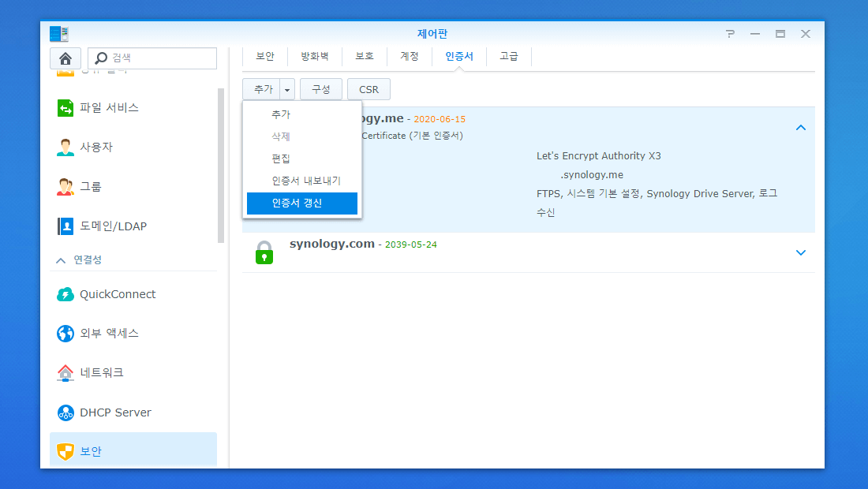
Task: Maximize the 제어판 window
Action: 780,34
